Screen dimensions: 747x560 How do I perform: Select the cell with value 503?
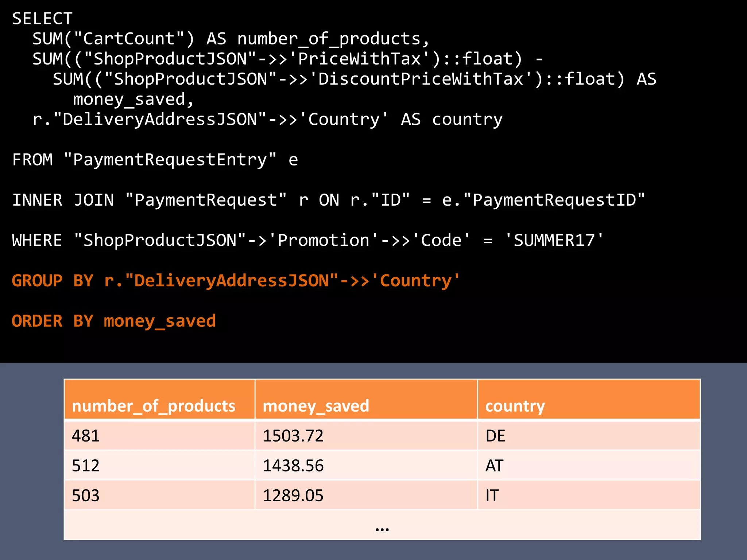tap(159, 495)
